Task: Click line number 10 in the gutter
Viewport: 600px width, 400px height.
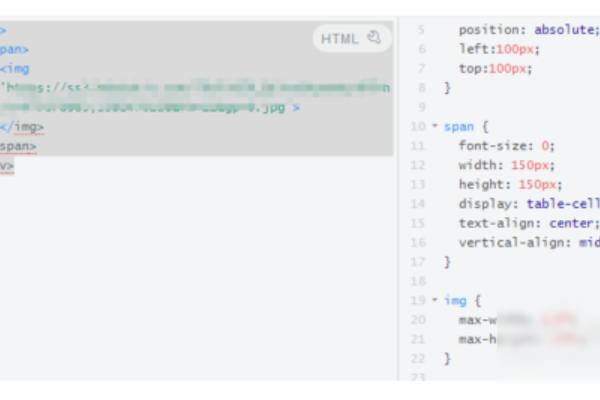Action: [418, 127]
